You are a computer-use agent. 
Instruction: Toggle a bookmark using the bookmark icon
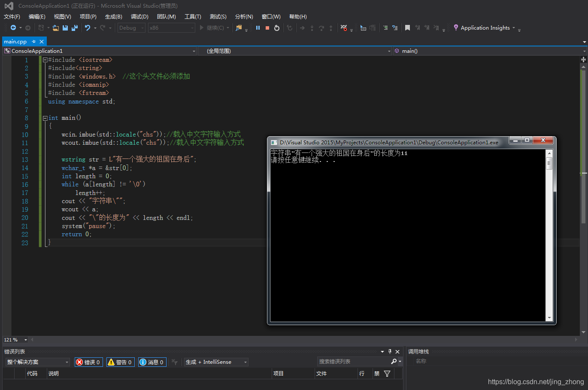click(407, 27)
